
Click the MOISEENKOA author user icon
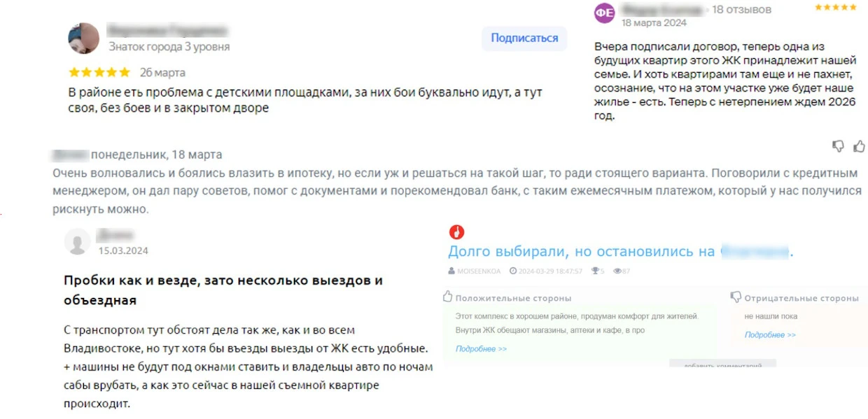coord(451,271)
